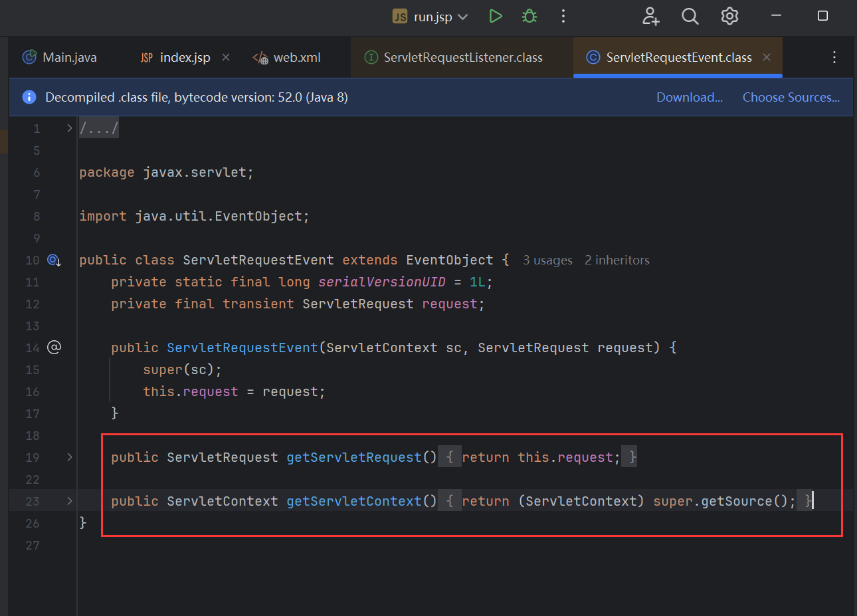
Task: Open Search Everywhere with the magnifier icon
Action: click(690, 16)
